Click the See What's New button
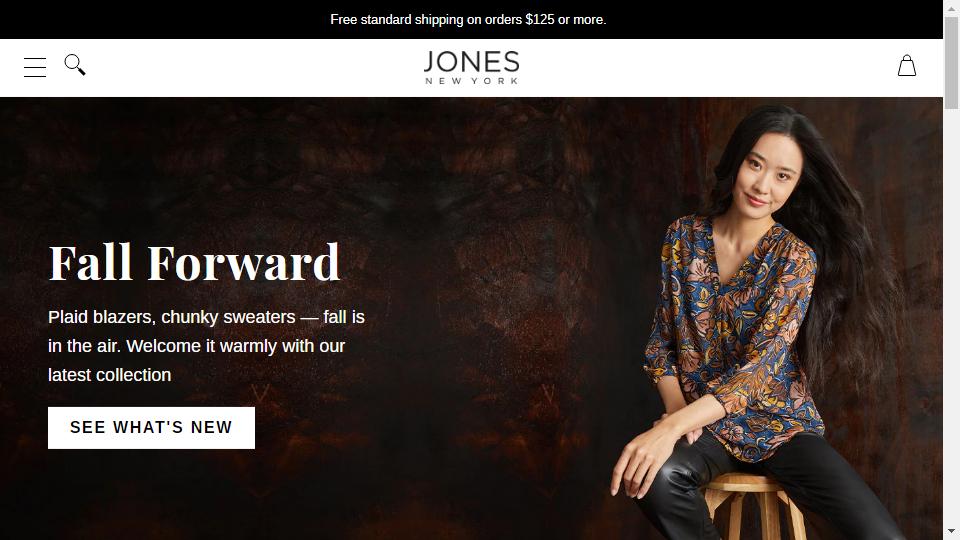The width and height of the screenshot is (960, 540). (151, 427)
